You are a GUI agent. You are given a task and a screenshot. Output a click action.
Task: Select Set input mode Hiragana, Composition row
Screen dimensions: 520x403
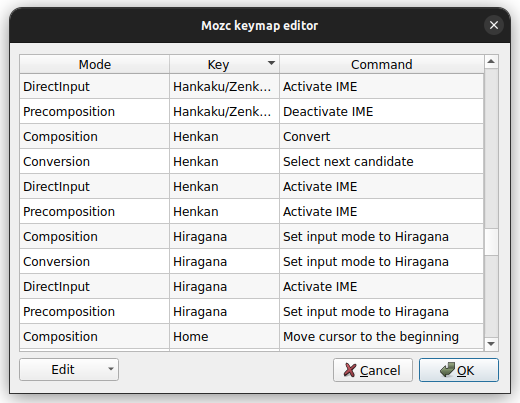[x=382, y=236]
